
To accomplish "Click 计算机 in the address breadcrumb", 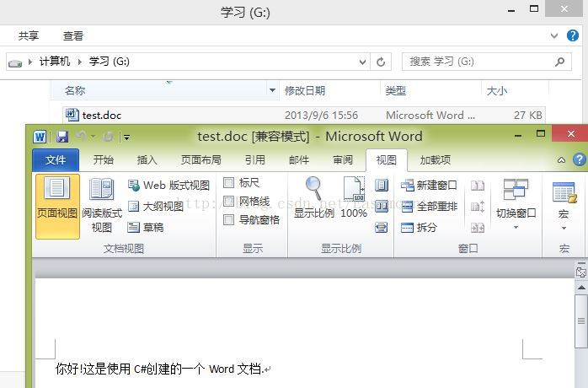I will tap(55, 62).
